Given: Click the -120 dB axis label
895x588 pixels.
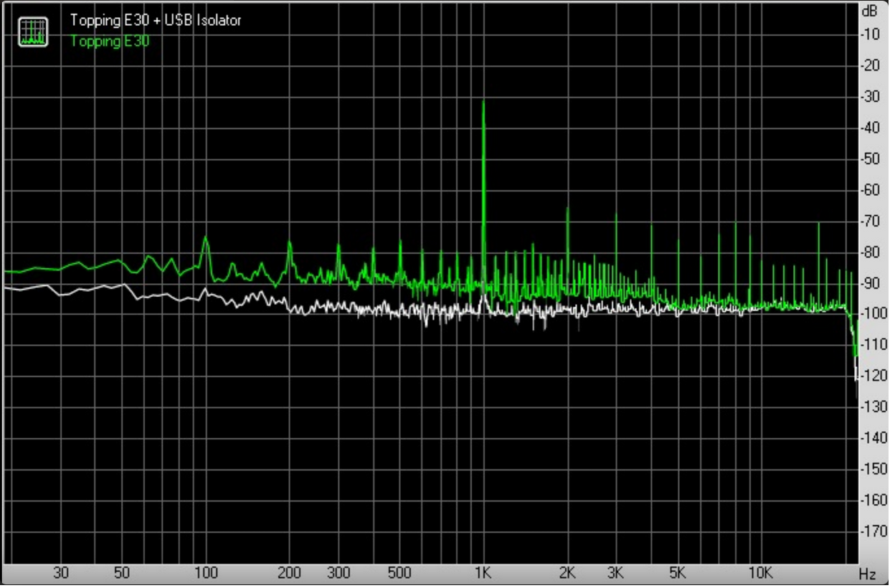Looking at the screenshot, I should [873, 376].
